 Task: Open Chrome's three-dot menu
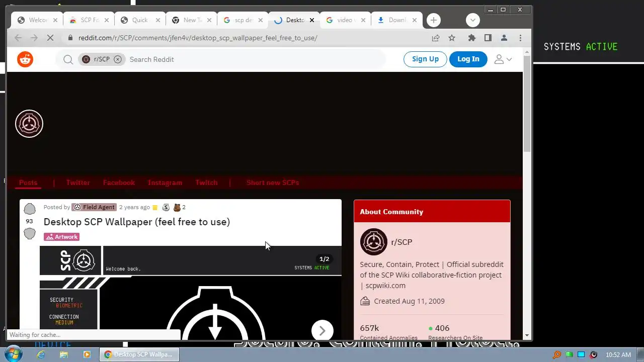(520, 38)
